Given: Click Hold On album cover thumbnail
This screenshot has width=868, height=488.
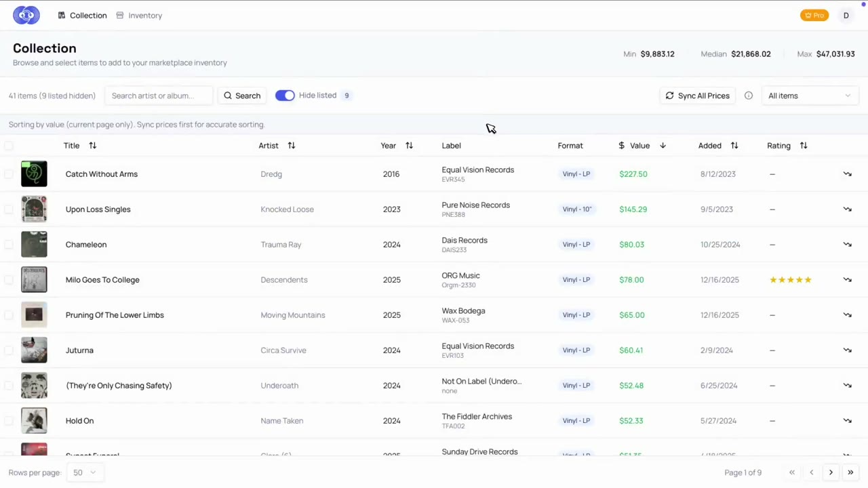Looking at the screenshot, I should [x=34, y=421].
